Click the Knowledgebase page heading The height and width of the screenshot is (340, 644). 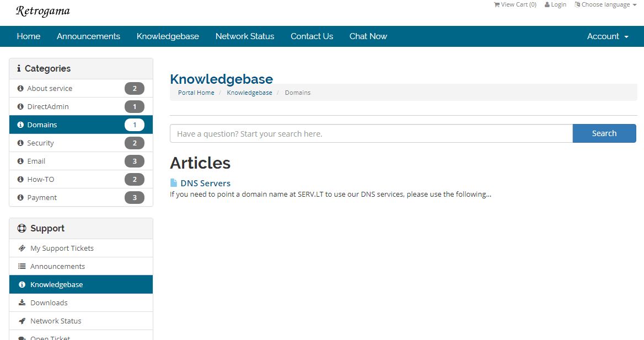[x=222, y=79]
